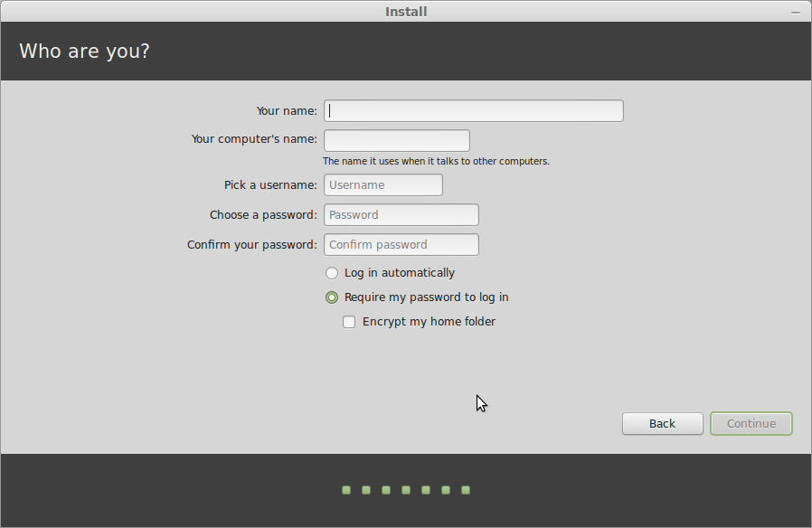The height and width of the screenshot is (528, 812).
Task: Click the Username field
Action: click(383, 184)
